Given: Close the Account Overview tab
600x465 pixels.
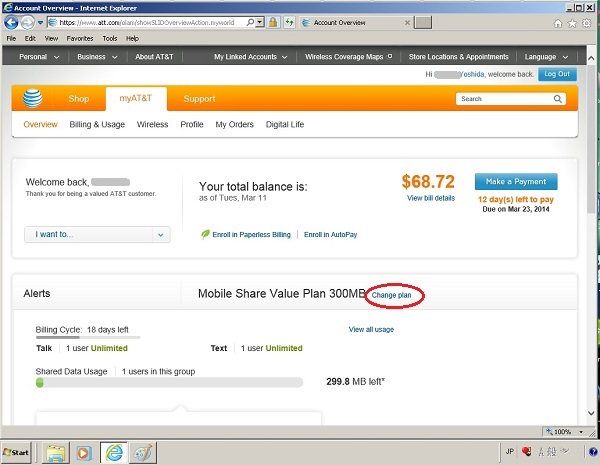Looking at the screenshot, I should [x=408, y=23].
